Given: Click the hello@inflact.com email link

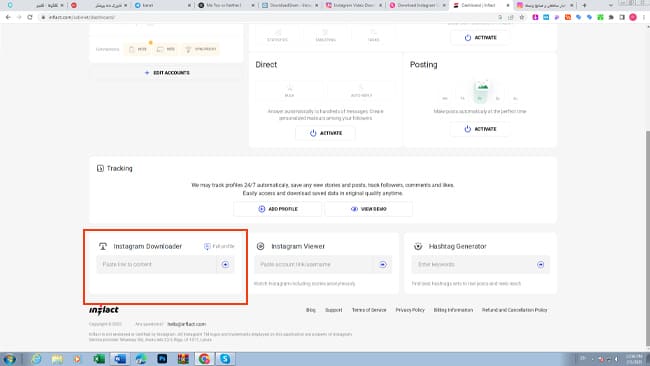Looking at the screenshot, I should click(187, 324).
